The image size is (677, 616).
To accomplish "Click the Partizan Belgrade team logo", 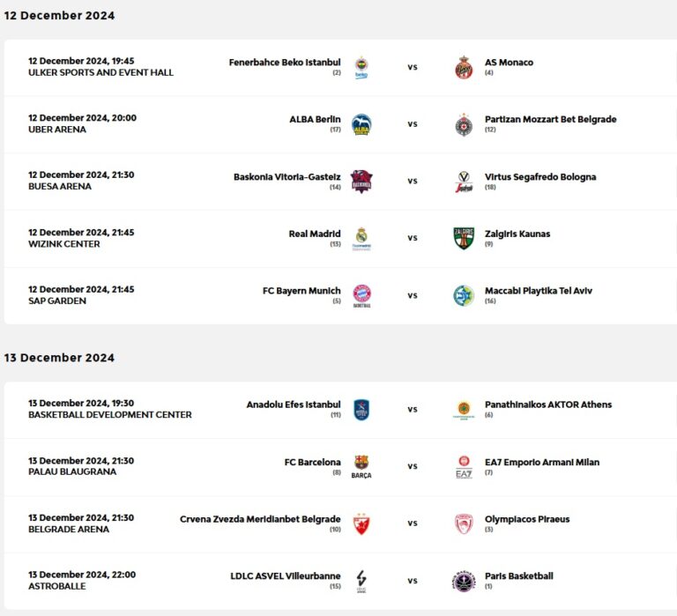I will [464, 124].
